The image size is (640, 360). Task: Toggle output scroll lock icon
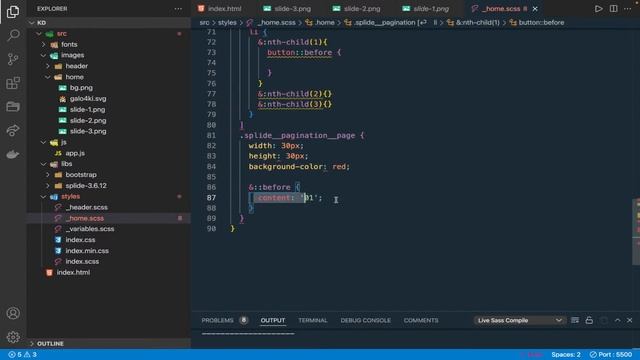[x=589, y=320]
